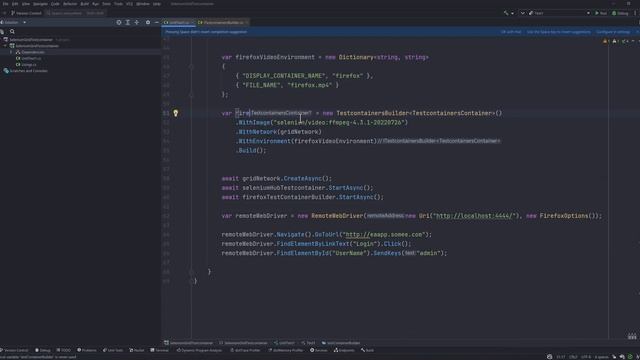Open the NuGet tool window
Viewport: 640px width, 360px height.
(x=137, y=350)
